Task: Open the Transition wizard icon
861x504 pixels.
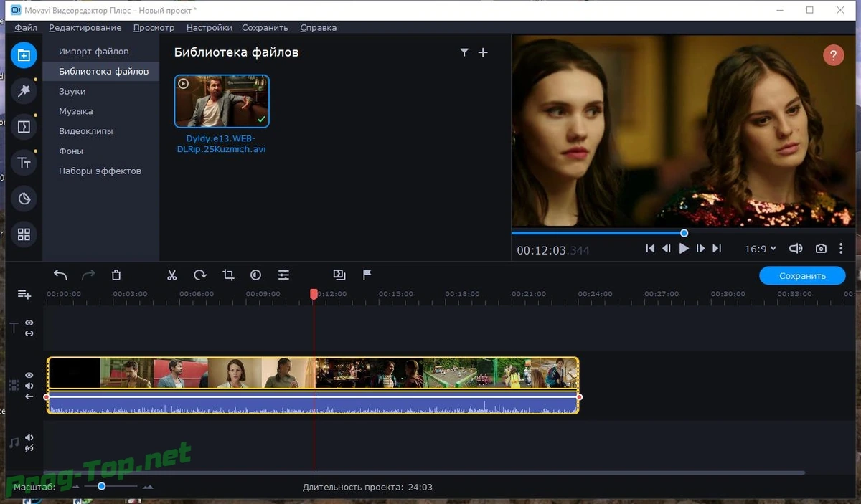Action: (x=339, y=275)
